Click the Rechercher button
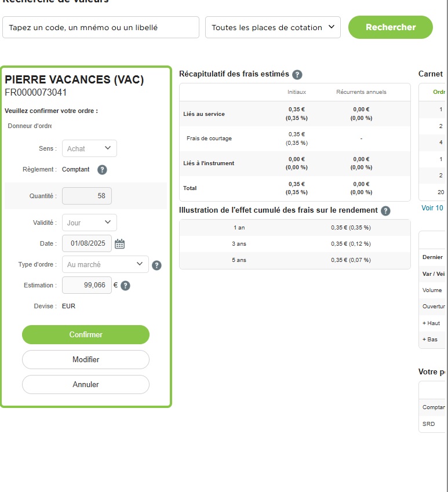 (x=391, y=27)
